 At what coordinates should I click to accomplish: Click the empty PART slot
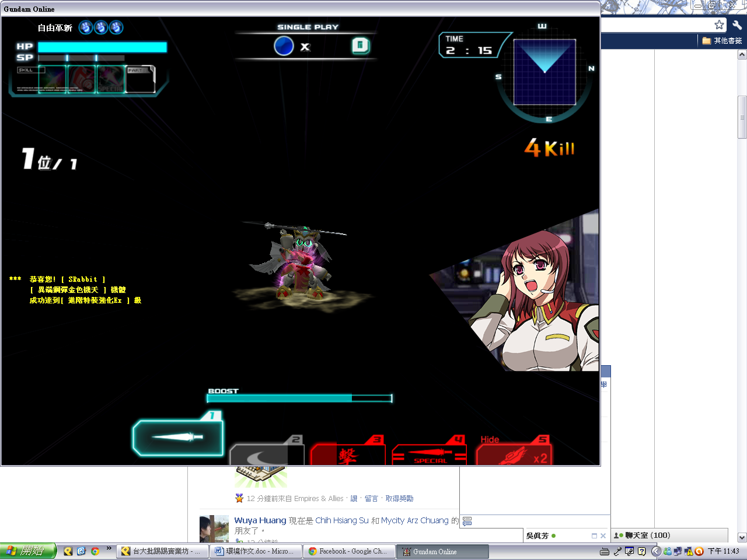click(140, 79)
